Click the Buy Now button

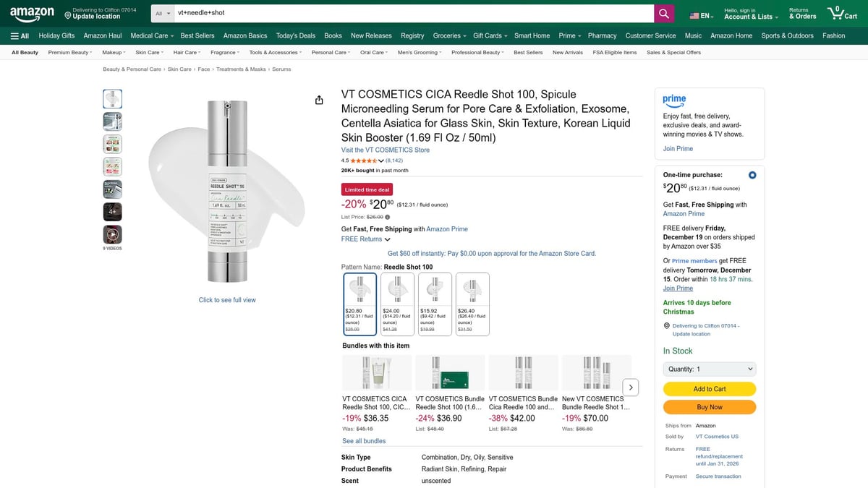[709, 407]
